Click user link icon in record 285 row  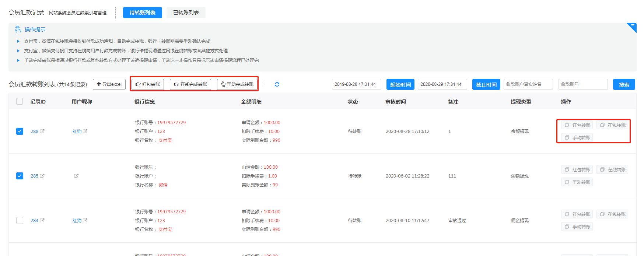[x=76, y=176]
